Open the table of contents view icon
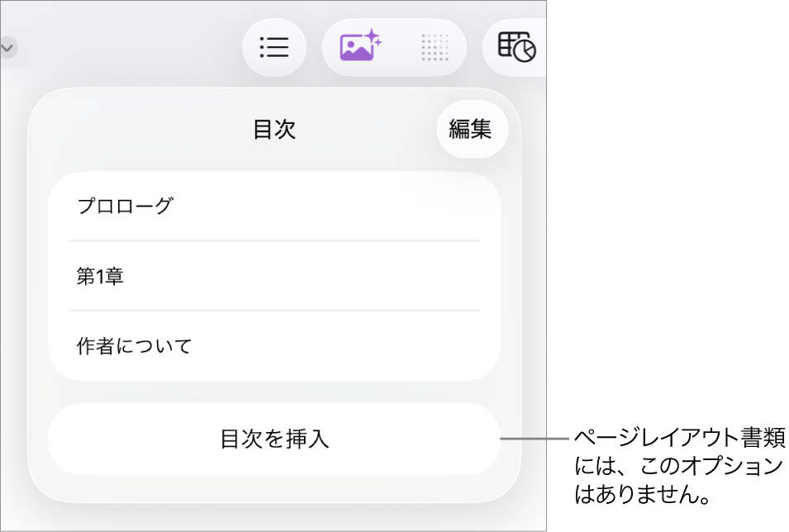 pos(274,47)
